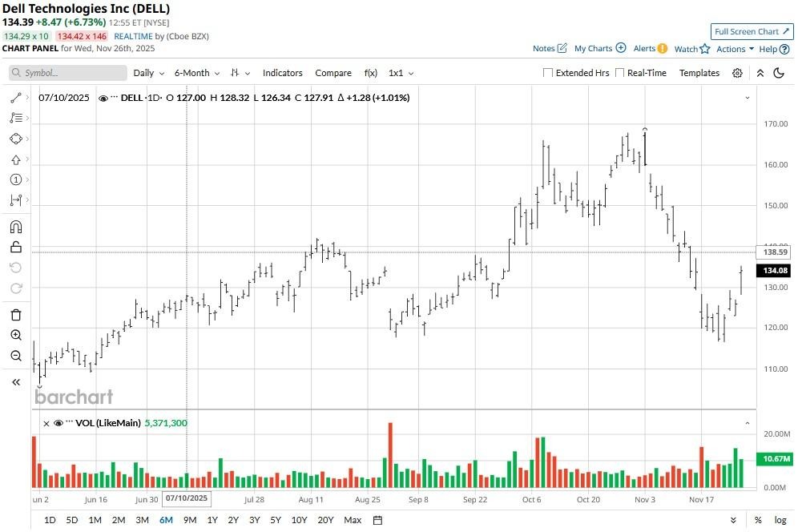The height and width of the screenshot is (532, 798).
Task: Select the 9M range button
Action: (x=190, y=520)
